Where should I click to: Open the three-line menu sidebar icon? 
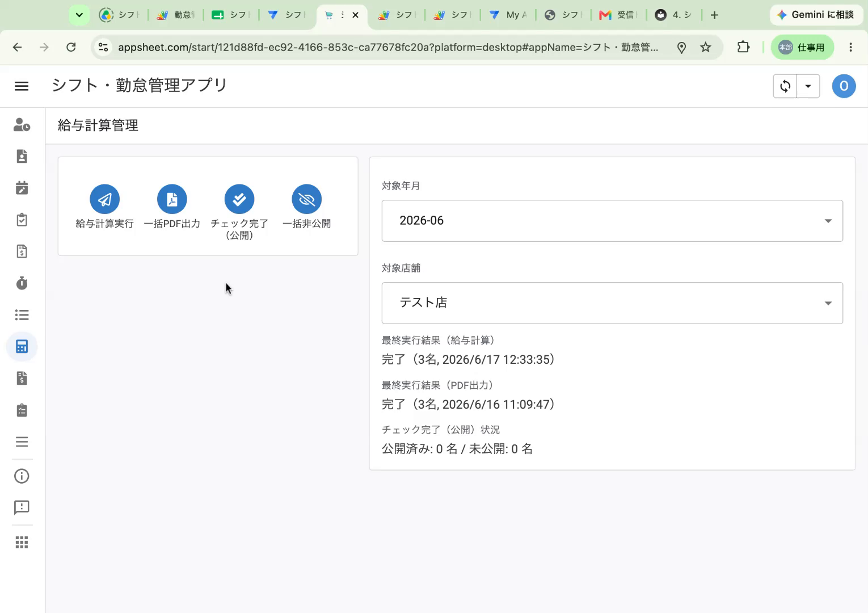coord(22,442)
